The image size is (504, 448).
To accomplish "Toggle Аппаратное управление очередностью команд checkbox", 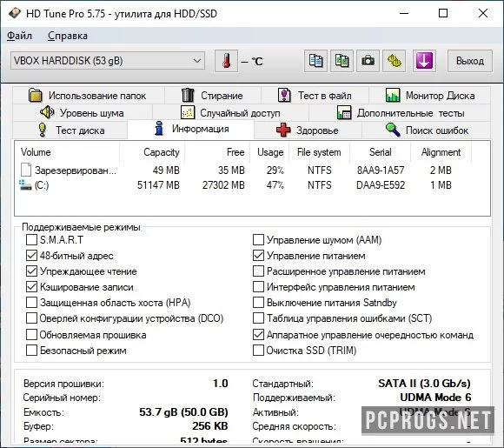I will tap(258, 334).
